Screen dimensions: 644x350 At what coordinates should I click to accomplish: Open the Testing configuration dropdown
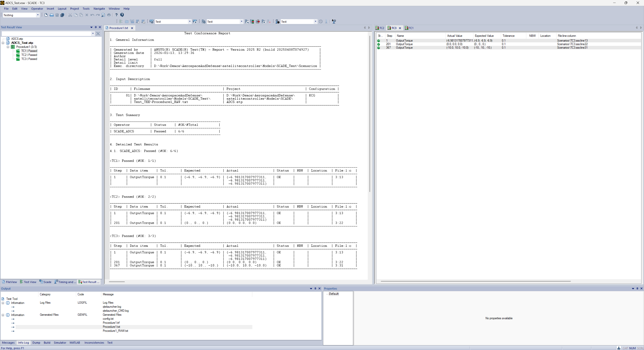(x=38, y=15)
